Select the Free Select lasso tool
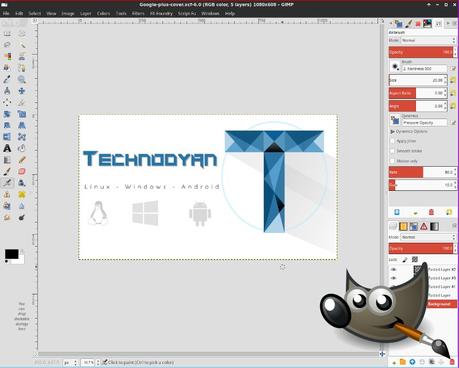This screenshot has width=459, height=368. pyautogui.click(x=7, y=45)
